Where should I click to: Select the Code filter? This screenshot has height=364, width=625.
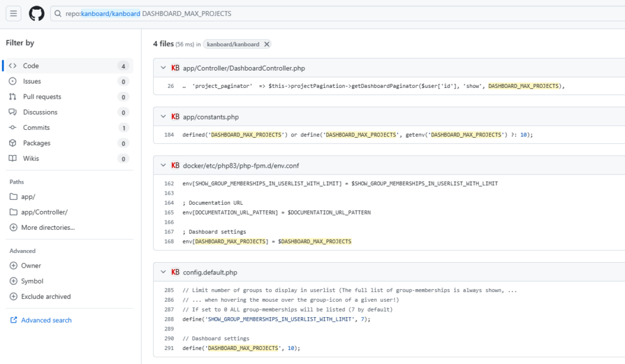68,66
